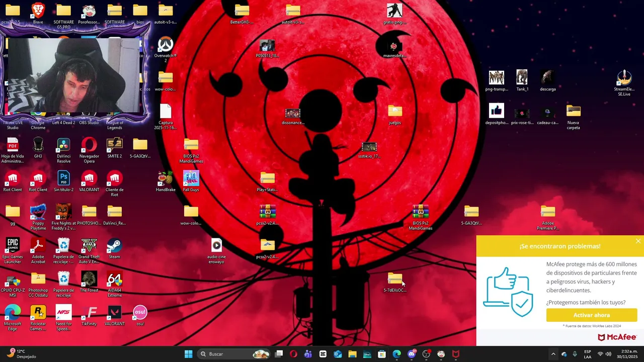Click the Buscar taskbar search box

234,354
